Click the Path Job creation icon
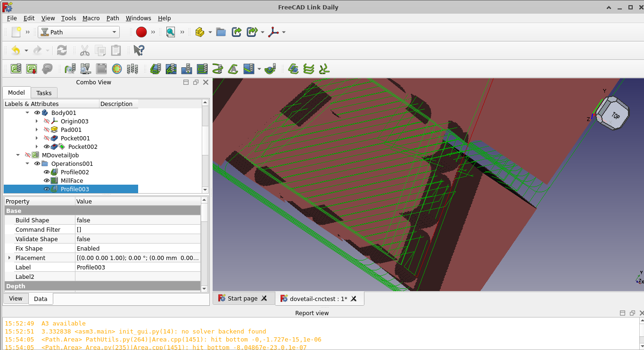This screenshot has width=644, height=350. pyautogui.click(x=16, y=69)
